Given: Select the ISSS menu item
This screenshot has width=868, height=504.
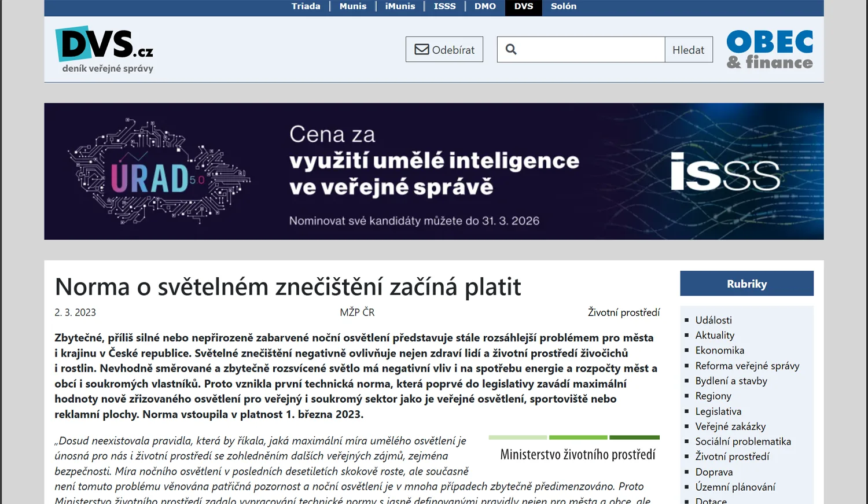Looking at the screenshot, I should tap(444, 6).
